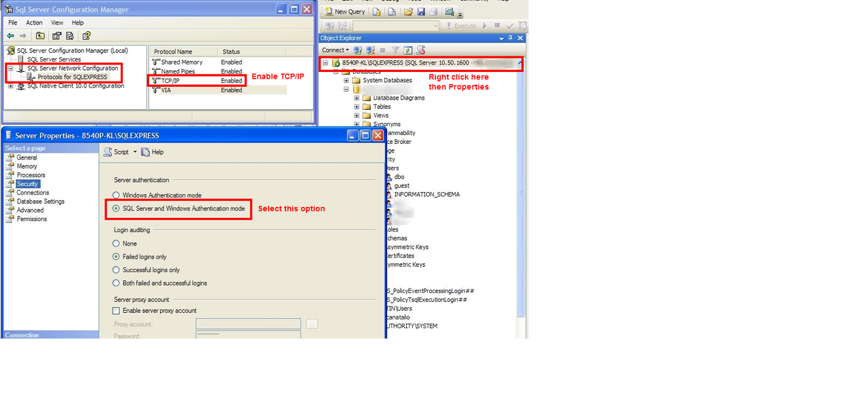The width and height of the screenshot is (868, 405).
Task: Click the Help question-mark toolbar icon
Action: pyautogui.click(x=86, y=36)
